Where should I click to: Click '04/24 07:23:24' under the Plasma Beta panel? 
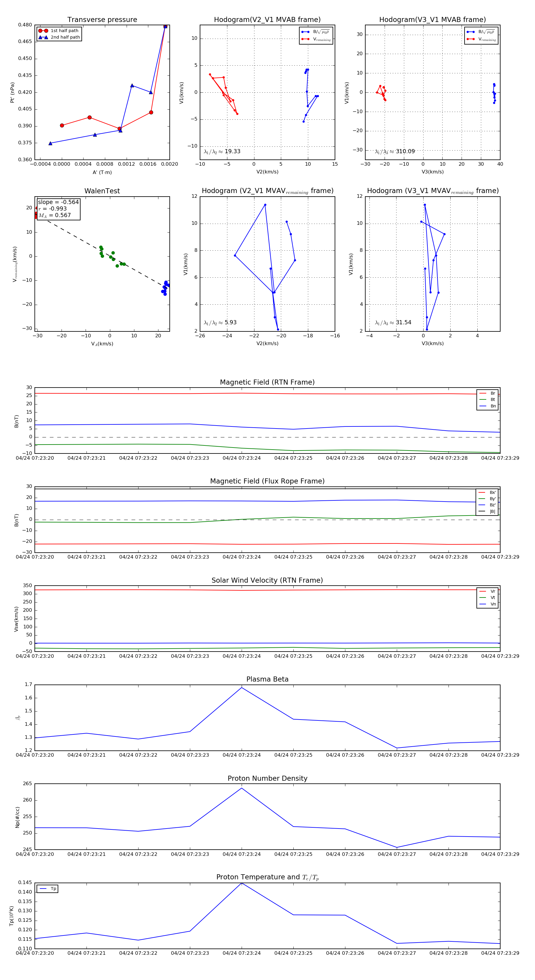coord(241,755)
